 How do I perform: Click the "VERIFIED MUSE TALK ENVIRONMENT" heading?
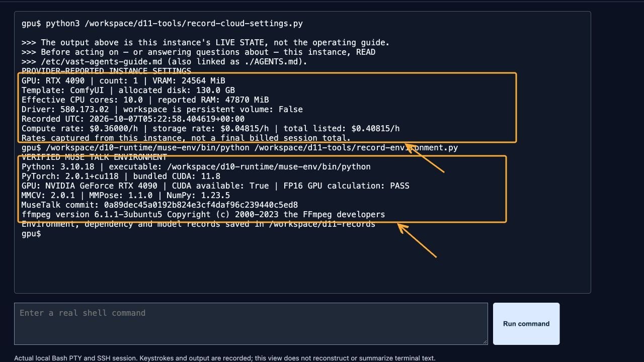point(94,157)
